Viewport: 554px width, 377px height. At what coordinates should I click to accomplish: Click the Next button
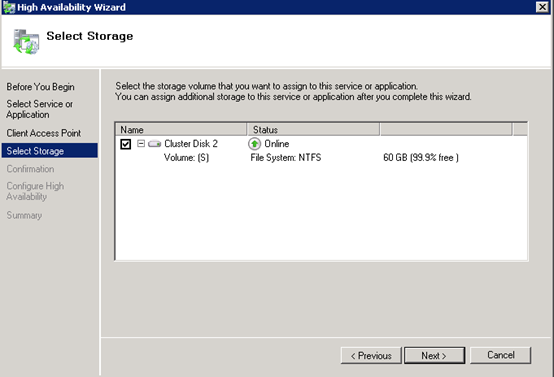tap(434, 355)
